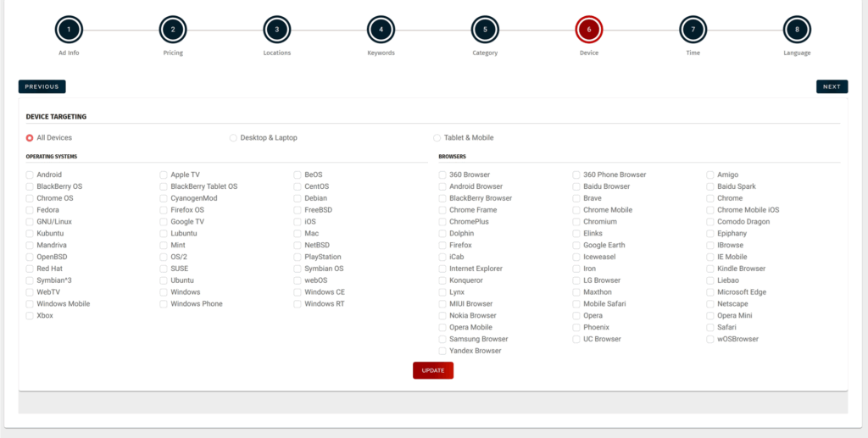The height and width of the screenshot is (438, 868).
Task: Select the All Devices radio button
Action: [31, 138]
